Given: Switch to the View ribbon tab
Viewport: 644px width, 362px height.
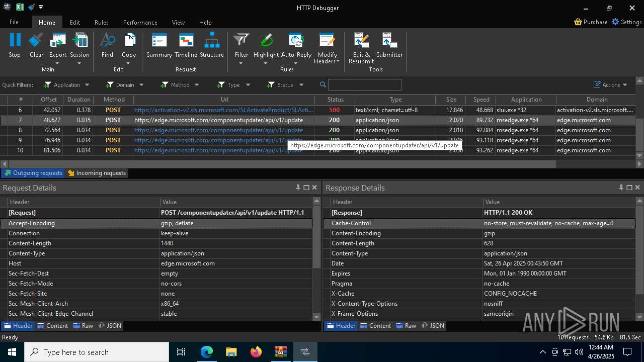Looking at the screenshot, I should tap(178, 22).
